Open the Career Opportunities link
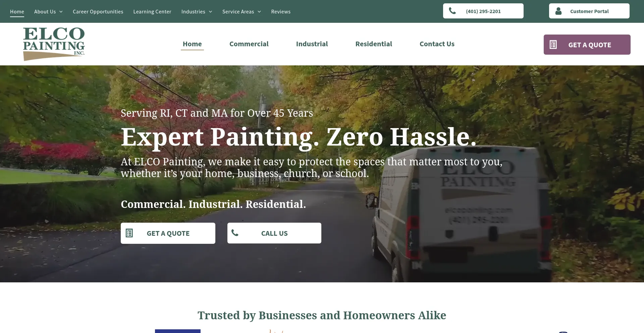This screenshot has height=333, width=644. coord(98,12)
